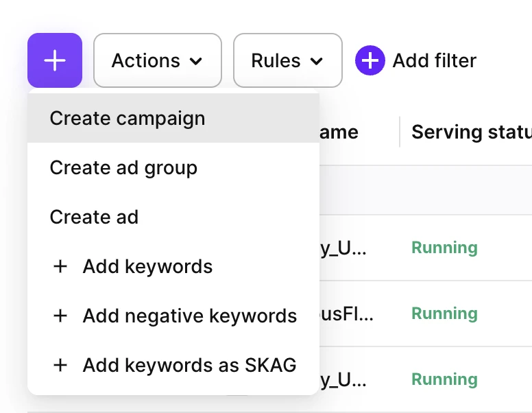The height and width of the screenshot is (413, 532).
Task: Choose Add keywords as SKAG
Action: [173, 365]
